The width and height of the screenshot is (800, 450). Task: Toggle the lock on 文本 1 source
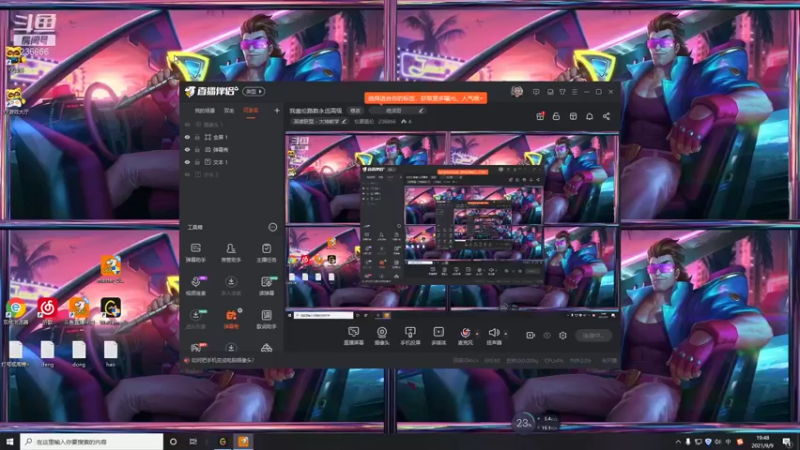click(x=197, y=162)
